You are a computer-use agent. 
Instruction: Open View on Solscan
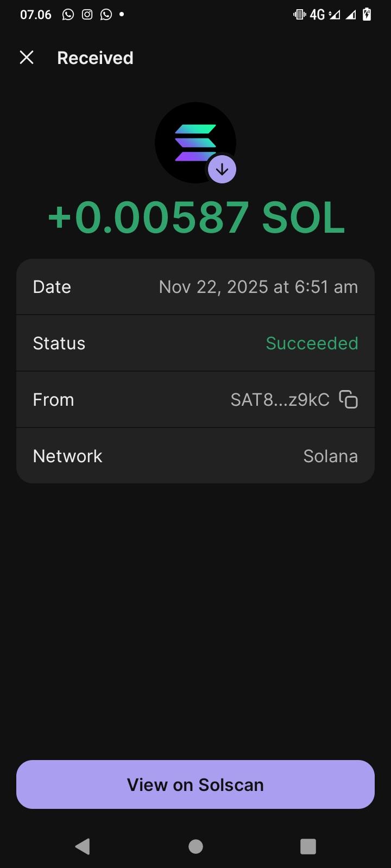pyautogui.click(x=195, y=784)
